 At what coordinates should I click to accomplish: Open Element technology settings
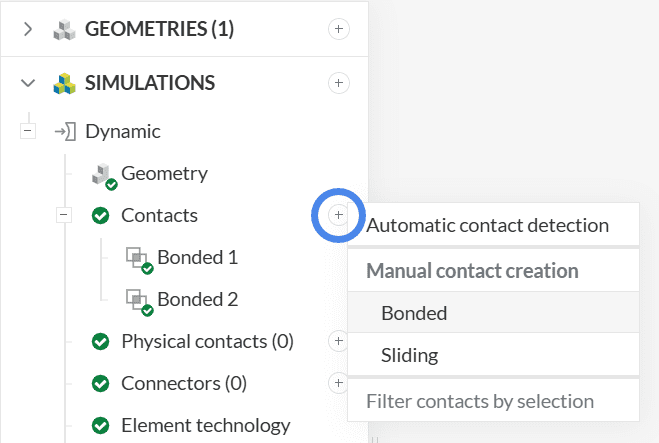[x=205, y=425]
